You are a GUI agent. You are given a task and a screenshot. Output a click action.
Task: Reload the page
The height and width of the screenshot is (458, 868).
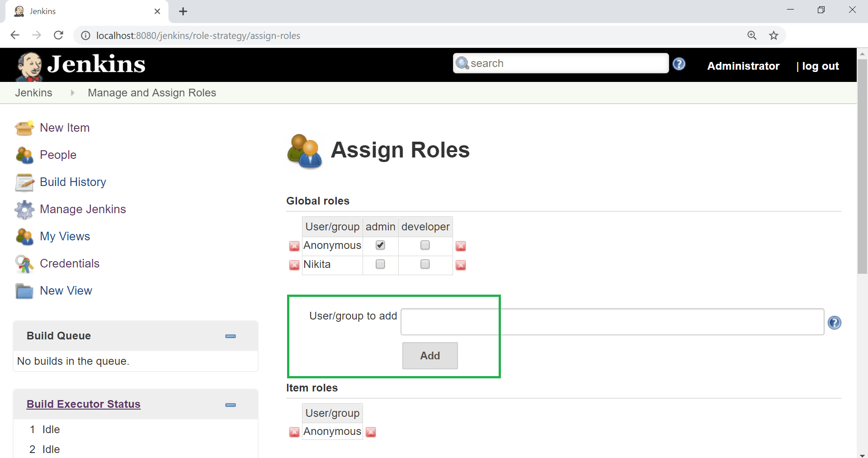pyautogui.click(x=58, y=35)
